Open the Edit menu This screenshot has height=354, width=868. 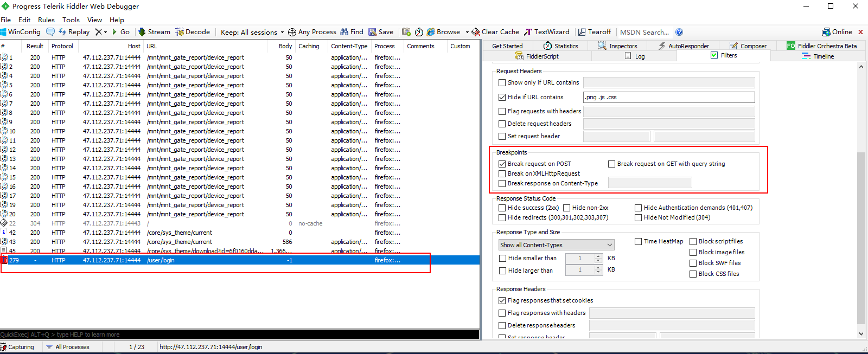(x=24, y=20)
